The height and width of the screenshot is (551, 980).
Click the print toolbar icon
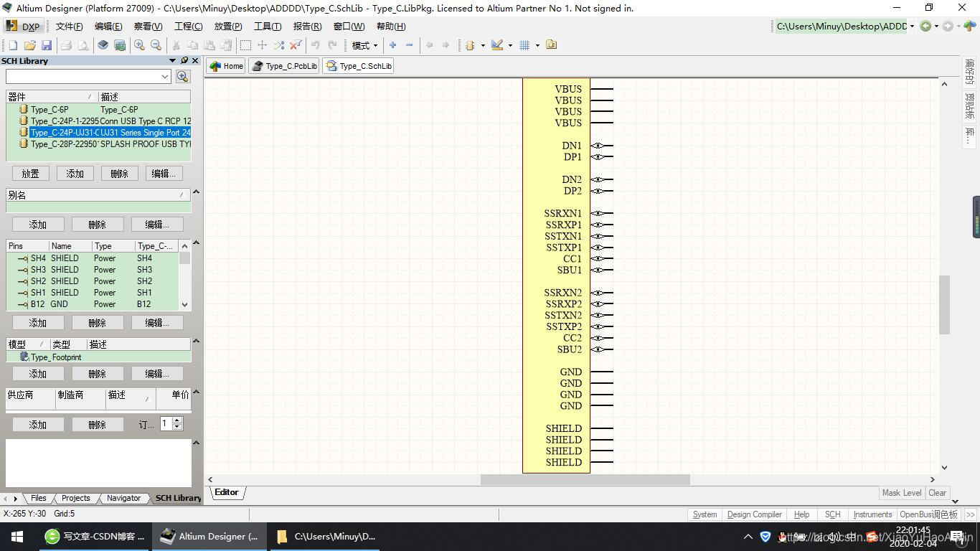click(x=66, y=45)
